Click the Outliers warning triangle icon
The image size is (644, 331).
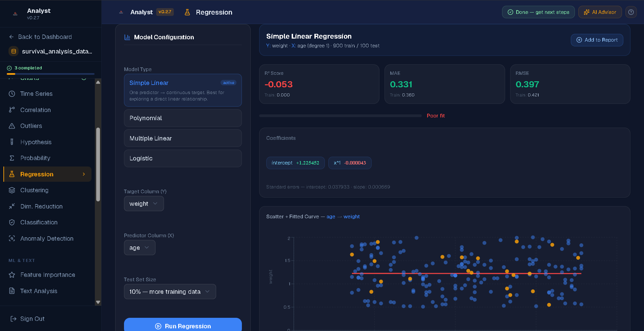12,126
